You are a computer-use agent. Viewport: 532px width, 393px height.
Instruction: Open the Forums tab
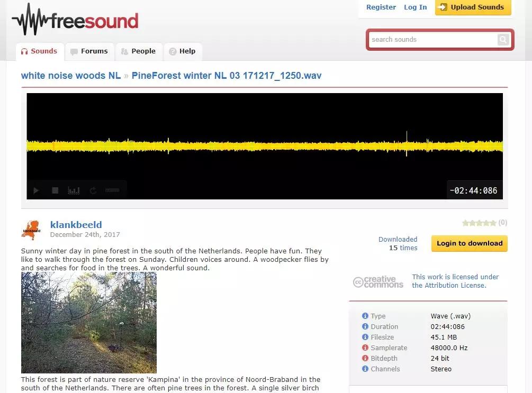89,51
